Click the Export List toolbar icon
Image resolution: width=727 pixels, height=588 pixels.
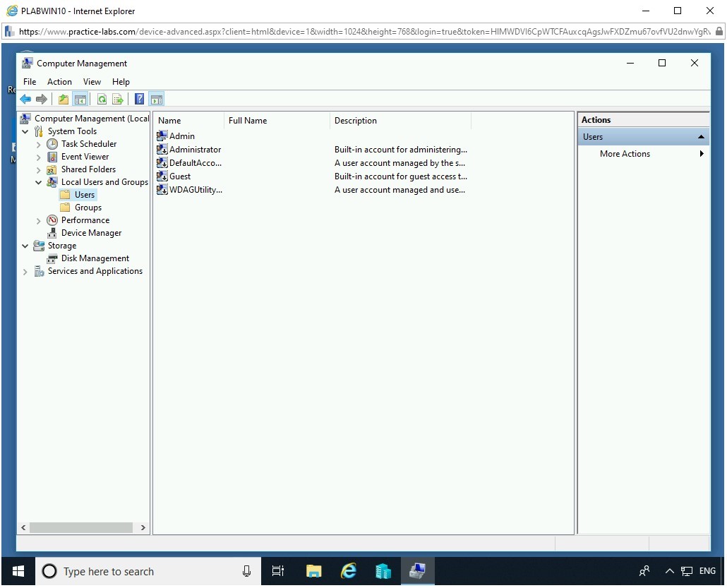pyautogui.click(x=118, y=99)
